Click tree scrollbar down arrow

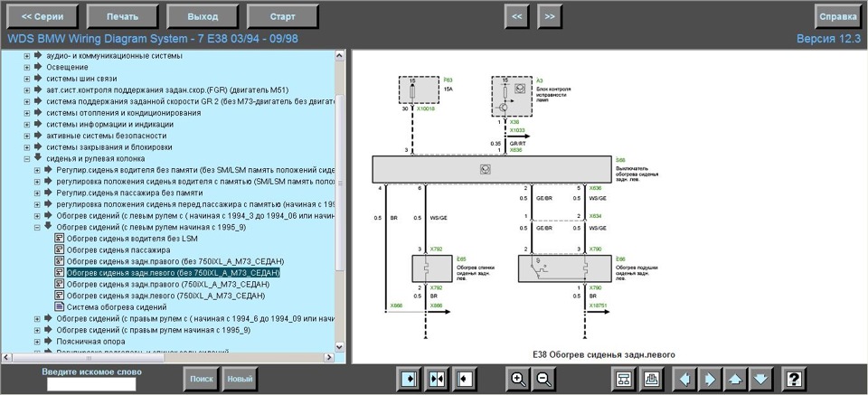[340, 346]
